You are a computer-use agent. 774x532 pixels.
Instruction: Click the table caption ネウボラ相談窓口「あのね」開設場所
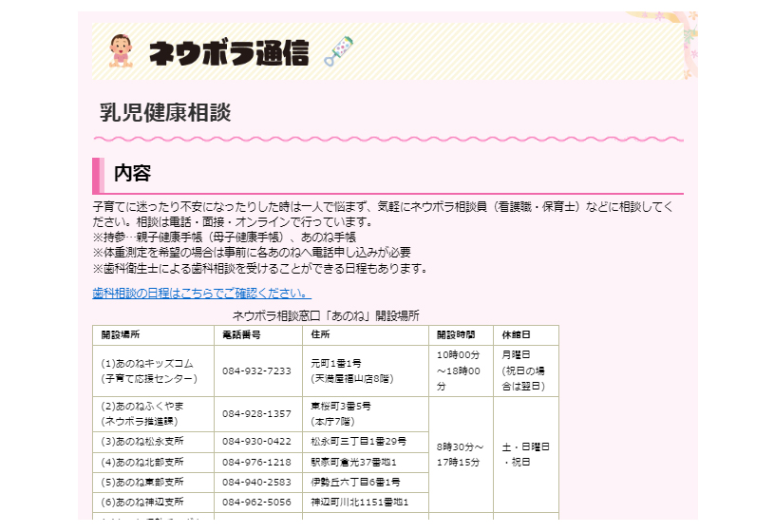click(326, 315)
